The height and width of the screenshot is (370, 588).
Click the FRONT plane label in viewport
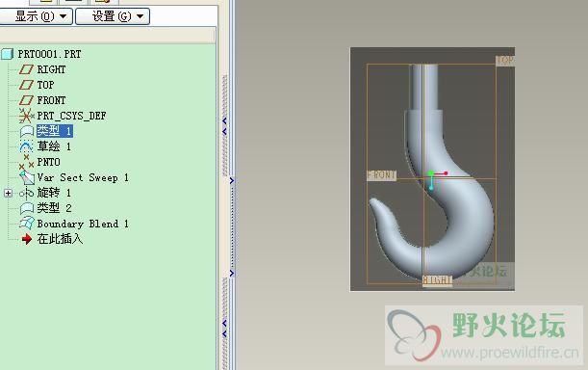tap(381, 175)
